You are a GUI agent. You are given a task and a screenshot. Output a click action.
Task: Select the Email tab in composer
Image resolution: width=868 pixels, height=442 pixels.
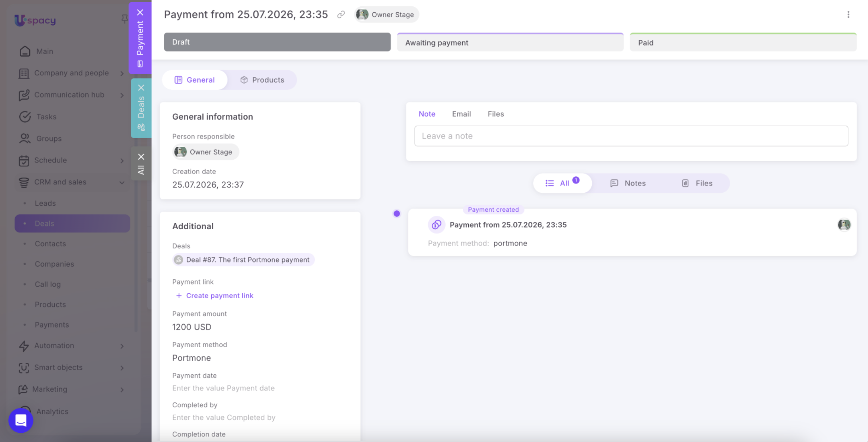pyautogui.click(x=461, y=114)
